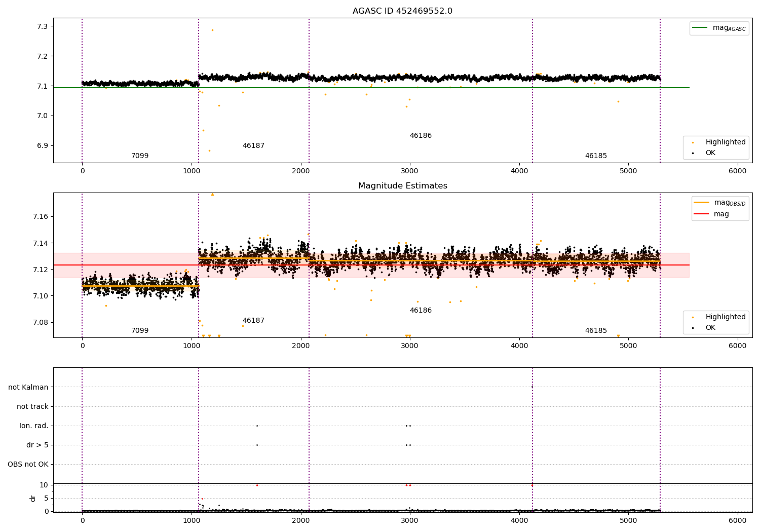The width and height of the screenshot is (760, 532).
Task: Click the mag AGASC legend entry
Action: [x=719, y=28]
